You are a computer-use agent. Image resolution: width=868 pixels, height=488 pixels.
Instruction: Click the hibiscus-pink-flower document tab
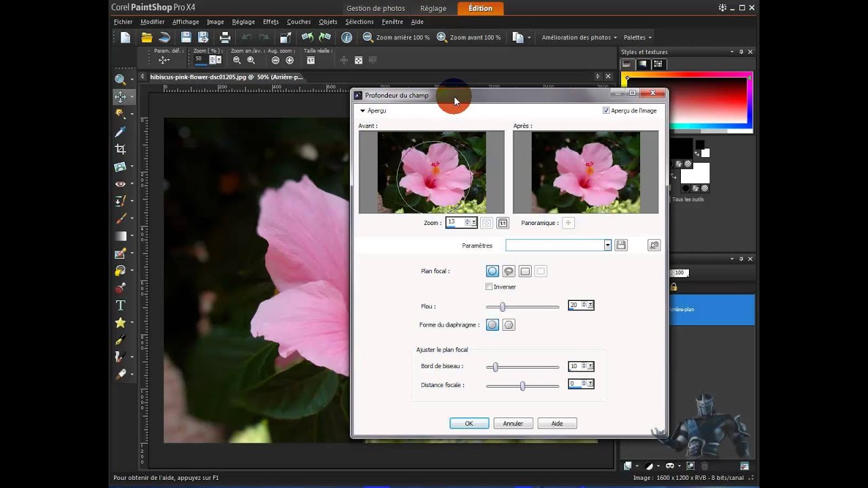click(226, 77)
